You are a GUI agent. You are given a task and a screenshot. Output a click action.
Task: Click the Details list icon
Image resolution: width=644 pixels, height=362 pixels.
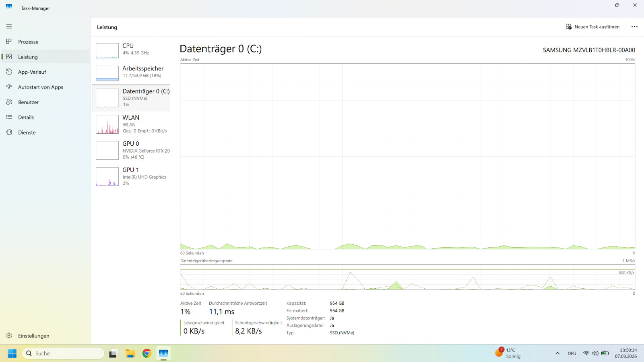tap(9, 117)
